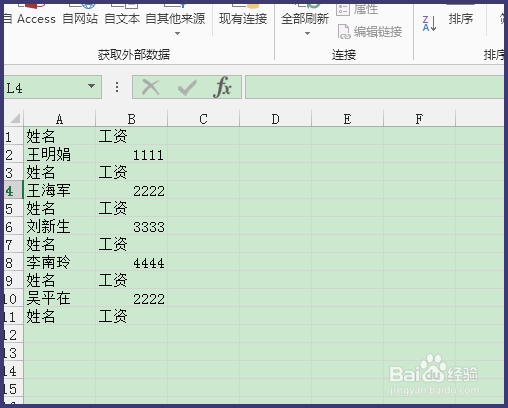Click cell with name 刘新生
Viewport: 508px width, 408px height.
60,226
